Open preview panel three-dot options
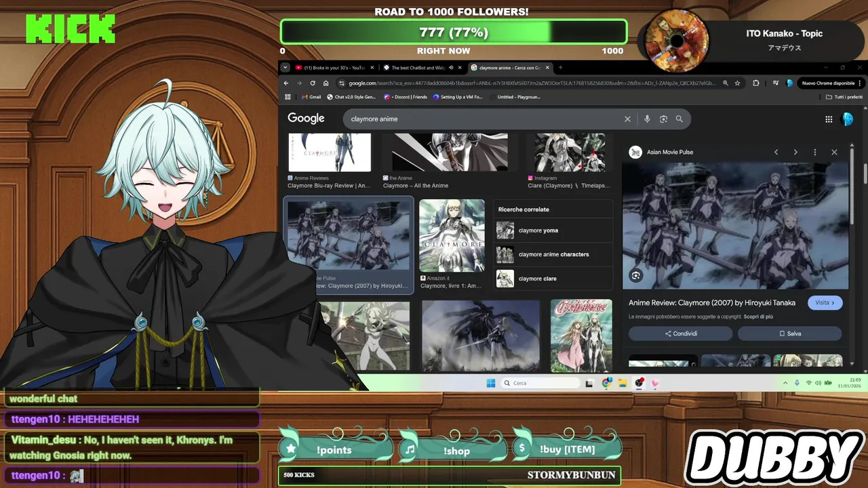Screen dimensions: 868x488 (x=814, y=152)
